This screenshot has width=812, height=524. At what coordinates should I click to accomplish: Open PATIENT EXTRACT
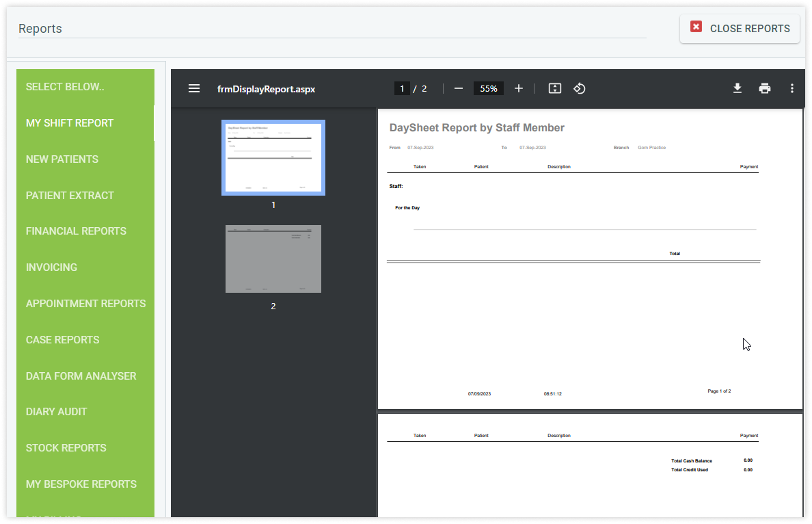click(85, 196)
